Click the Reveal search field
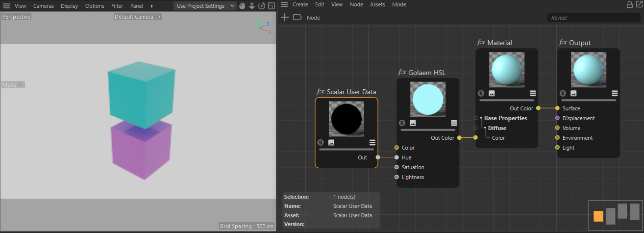This screenshot has height=233, width=644. point(593,18)
